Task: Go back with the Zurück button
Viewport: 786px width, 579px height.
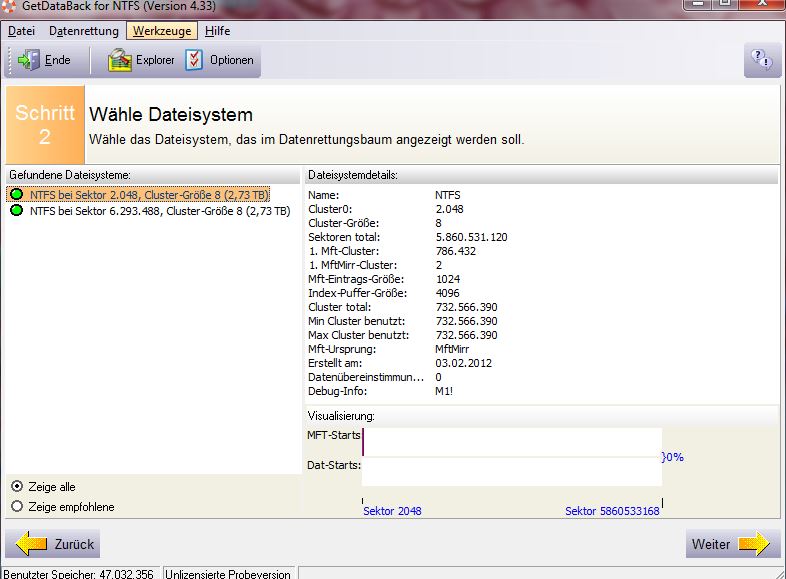Action: 53,544
